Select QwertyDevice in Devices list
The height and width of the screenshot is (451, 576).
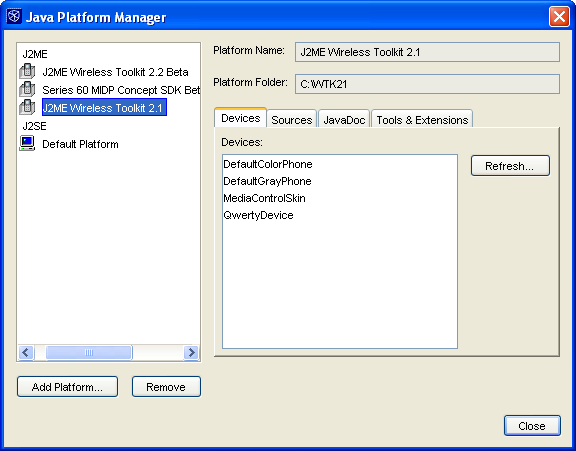point(258,215)
